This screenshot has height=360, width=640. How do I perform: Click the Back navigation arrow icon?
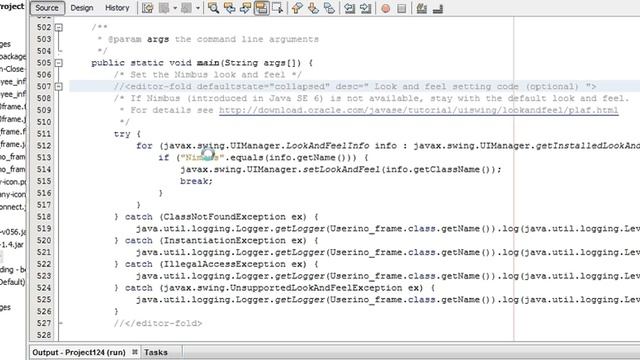(x=164, y=8)
